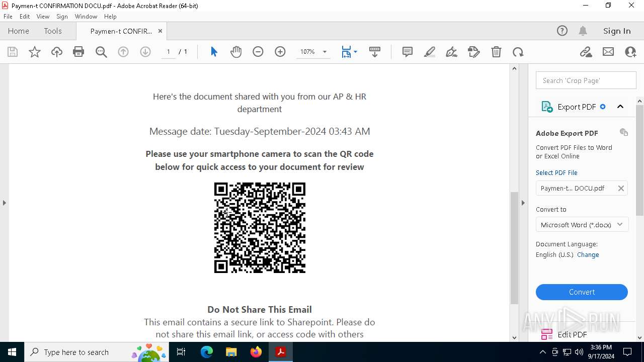The image size is (644, 362).
Task: Open the notifications bell
Action: [x=583, y=31]
